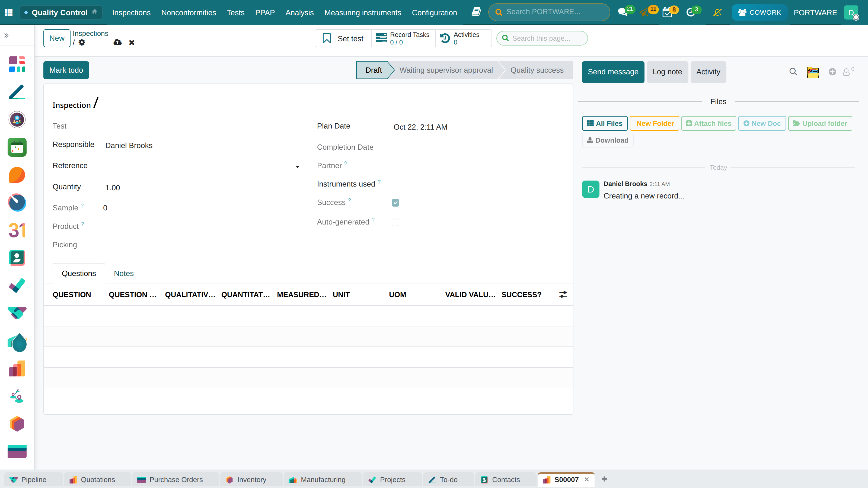Click the Send message button

[613, 72]
